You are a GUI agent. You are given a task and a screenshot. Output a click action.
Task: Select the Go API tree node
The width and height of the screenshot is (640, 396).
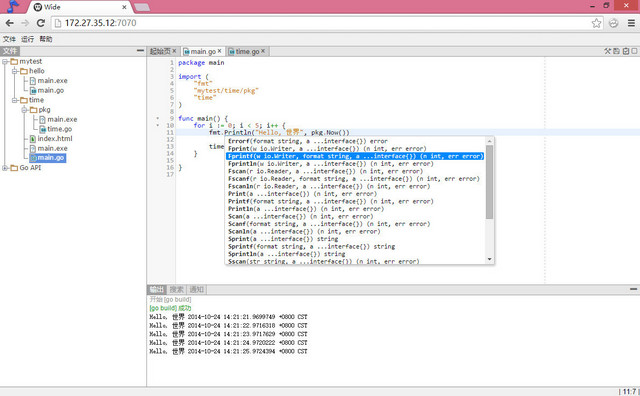(30, 168)
